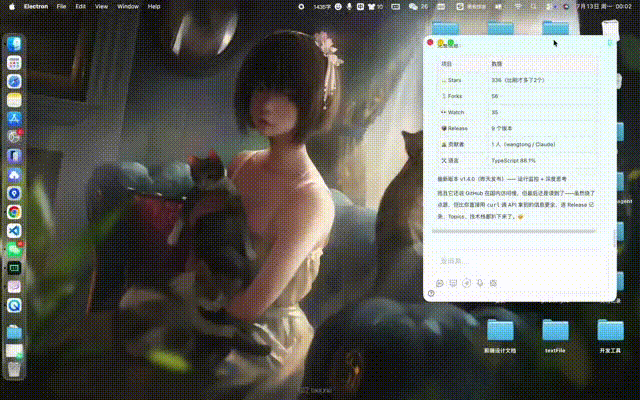640x400 pixels.
Task: Open the black terminal-style app in dock
Action: click(x=14, y=268)
